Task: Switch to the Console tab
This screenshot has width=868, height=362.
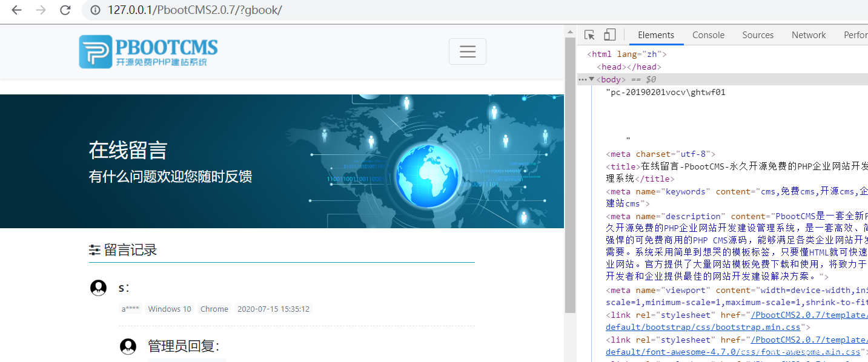Action: pyautogui.click(x=708, y=35)
